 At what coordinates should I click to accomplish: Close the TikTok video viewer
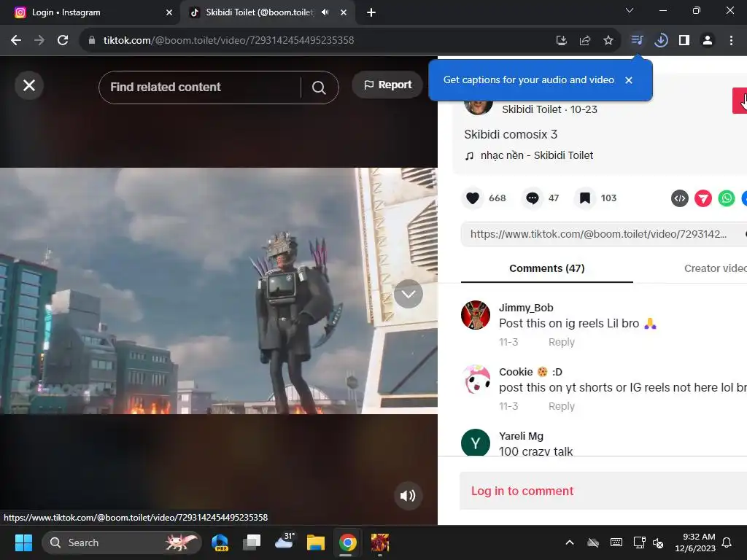click(x=29, y=86)
